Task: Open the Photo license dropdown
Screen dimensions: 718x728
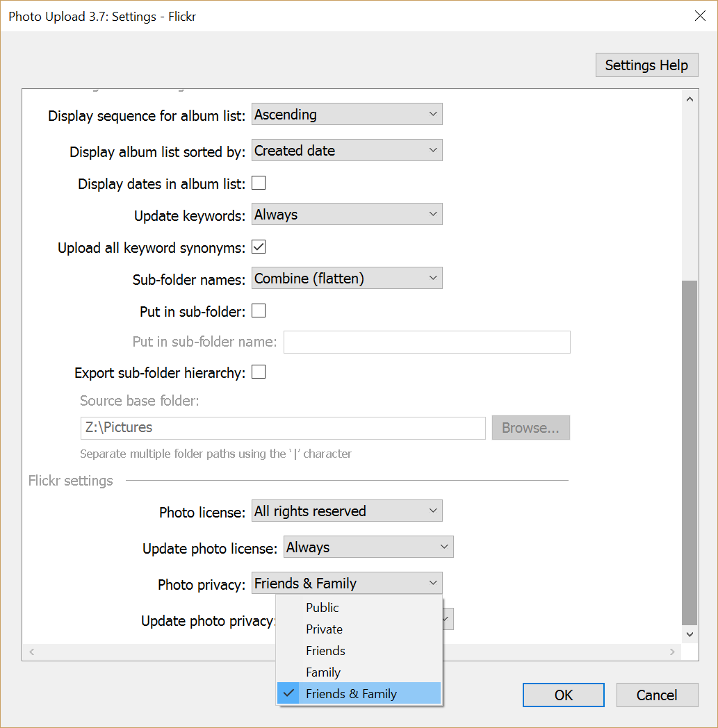Action: [x=347, y=511]
